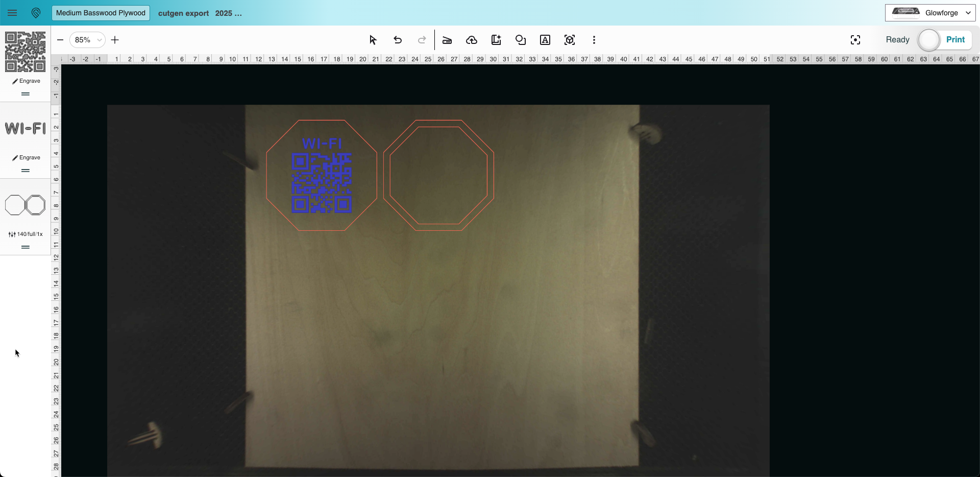Viewport: 980px width, 477px height.
Task: Undo the last action
Action: tap(398, 40)
